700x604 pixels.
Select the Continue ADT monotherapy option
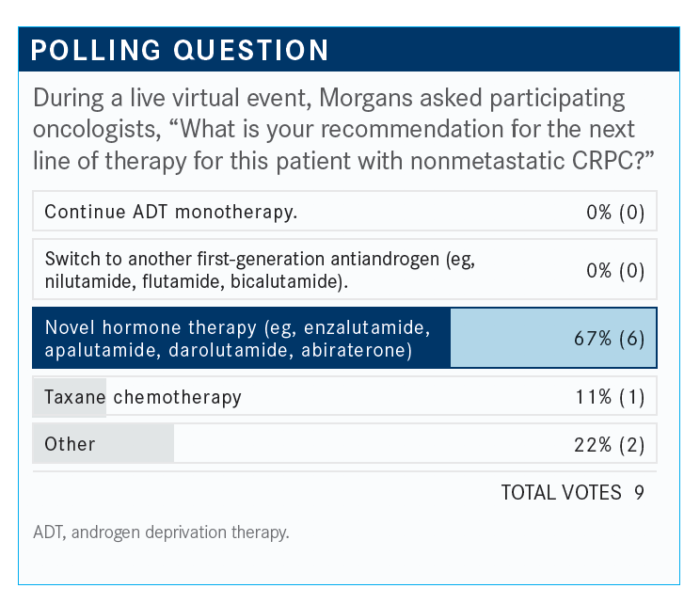tap(344, 211)
